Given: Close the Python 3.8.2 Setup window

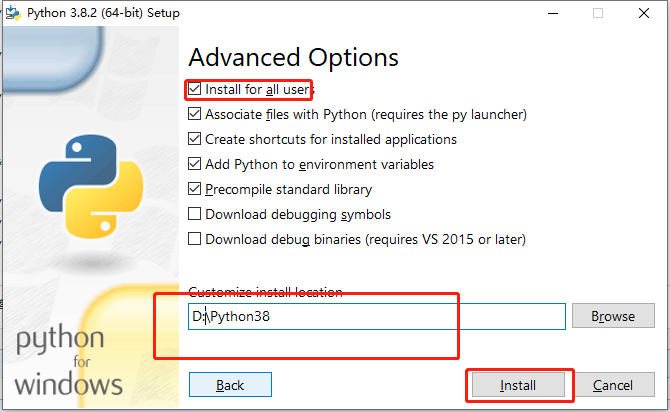Looking at the screenshot, I should 644,13.
